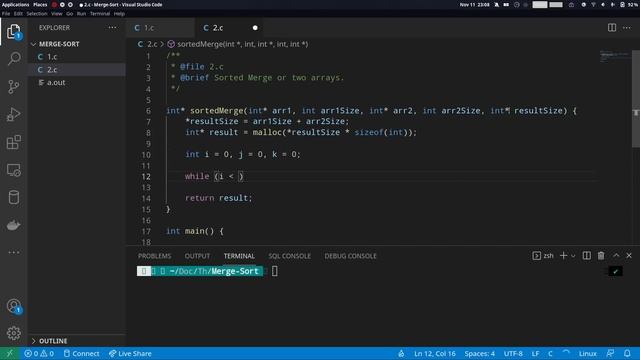Open the Selection menu
Screen dimensions: 640x360
[x=37, y=13]
